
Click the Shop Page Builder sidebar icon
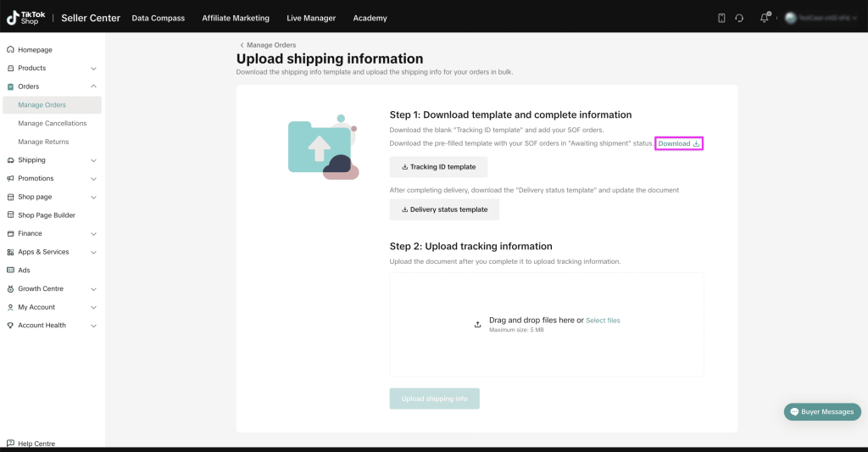coord(10,215)
